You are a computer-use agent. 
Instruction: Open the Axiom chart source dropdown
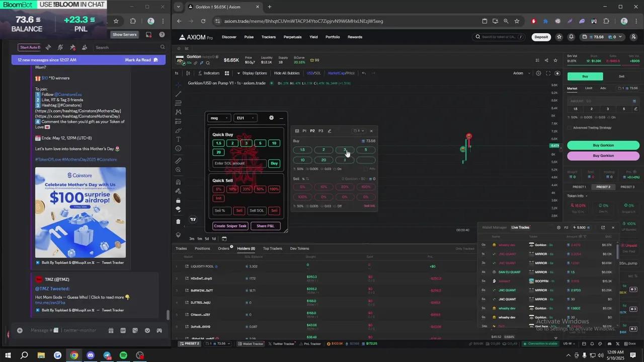point(521,73)
